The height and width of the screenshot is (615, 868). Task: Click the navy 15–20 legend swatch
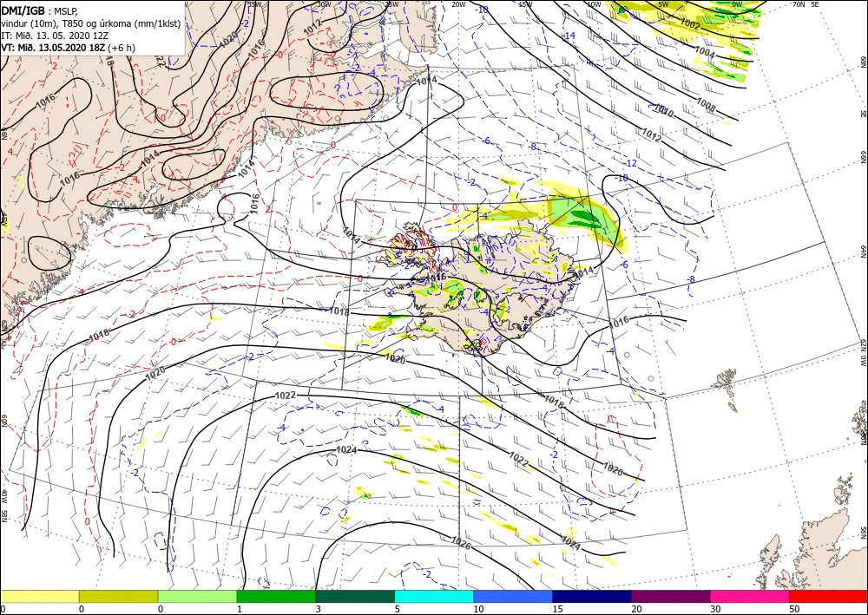click(592, 596)
